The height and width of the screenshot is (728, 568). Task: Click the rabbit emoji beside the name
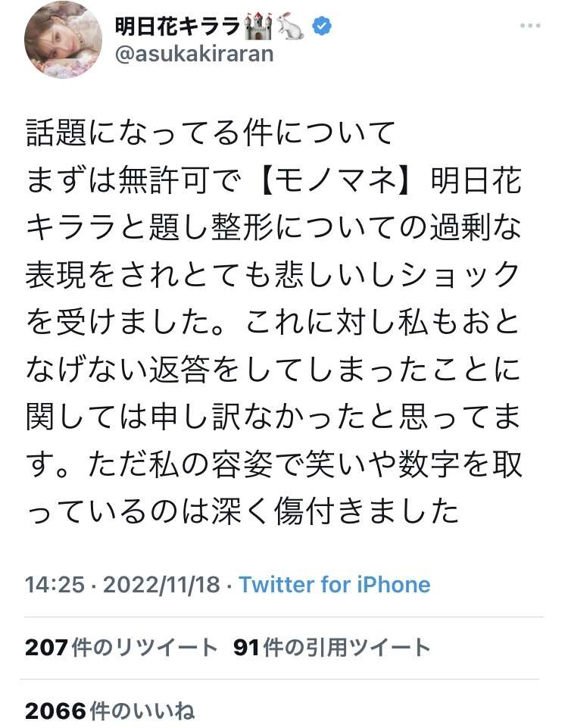(x=291, y=27)
